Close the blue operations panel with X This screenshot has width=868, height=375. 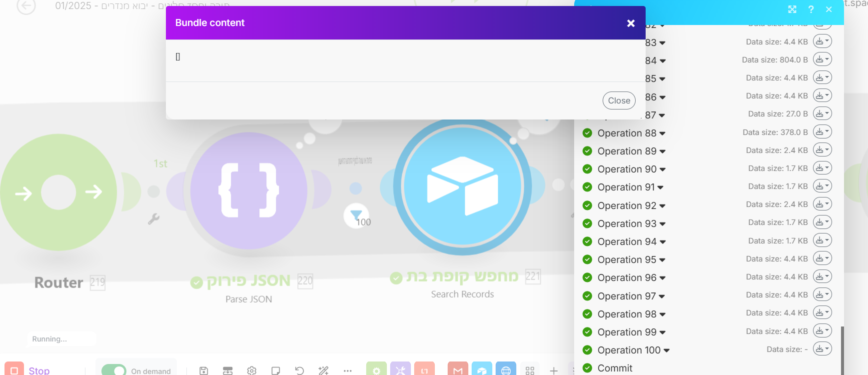(829, 9)
